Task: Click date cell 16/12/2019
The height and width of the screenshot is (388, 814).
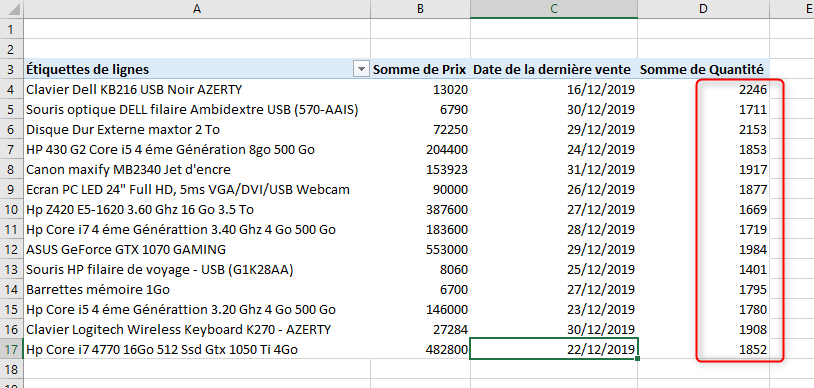Action: [x=554, y=89]
